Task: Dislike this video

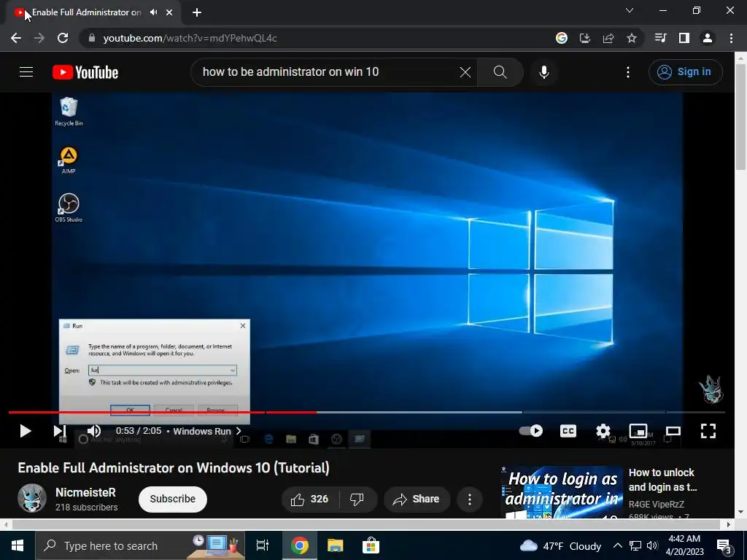Action: click(x=357, y=499)
